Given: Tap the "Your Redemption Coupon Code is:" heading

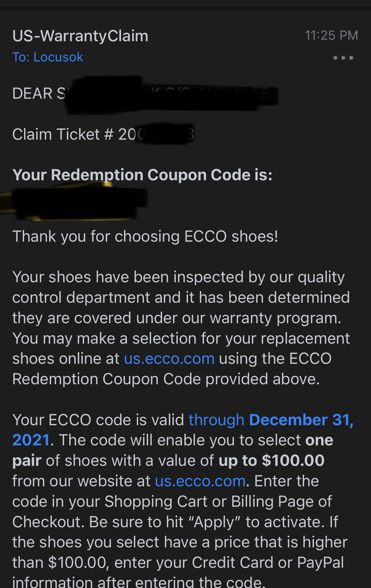Looking at the screenshot, I should tap(142, 175).
